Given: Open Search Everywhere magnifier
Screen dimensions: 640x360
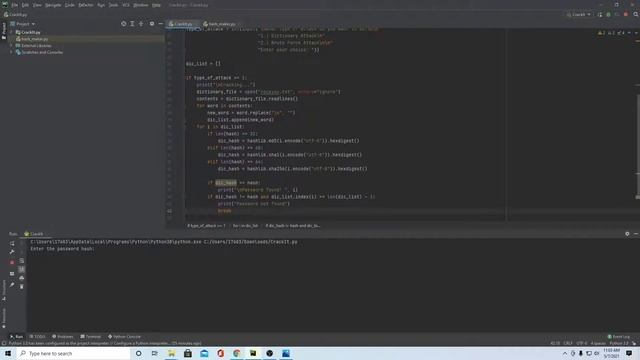Looking at the screenshot, I should 636,14.
